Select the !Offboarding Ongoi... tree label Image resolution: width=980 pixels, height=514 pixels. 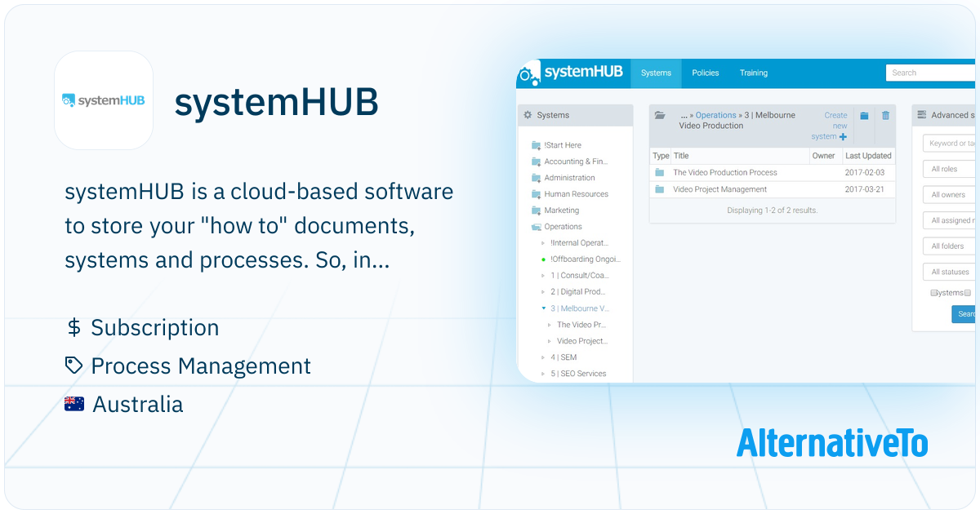click(x=586, y=259)
